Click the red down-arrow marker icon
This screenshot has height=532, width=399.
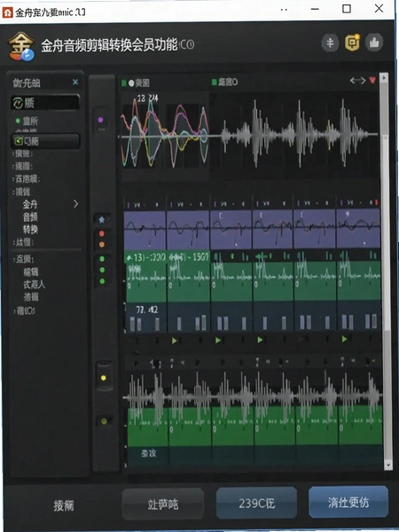pos(372,81)
